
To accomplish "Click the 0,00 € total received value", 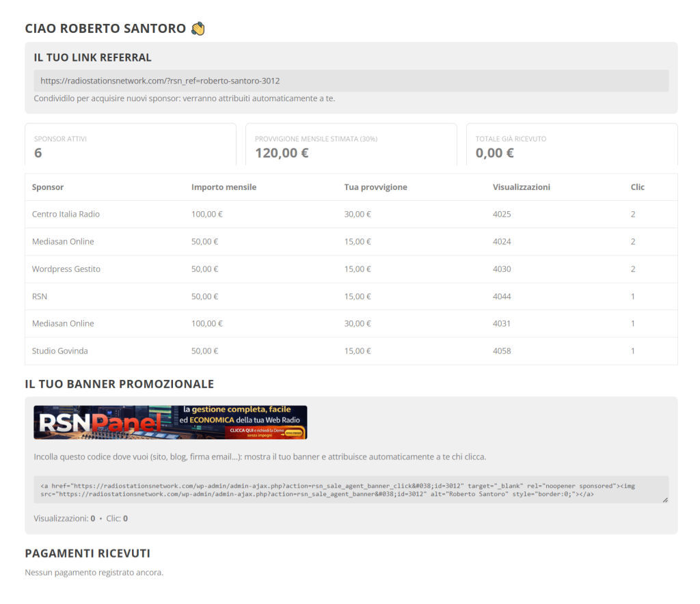I will (495, 153).
